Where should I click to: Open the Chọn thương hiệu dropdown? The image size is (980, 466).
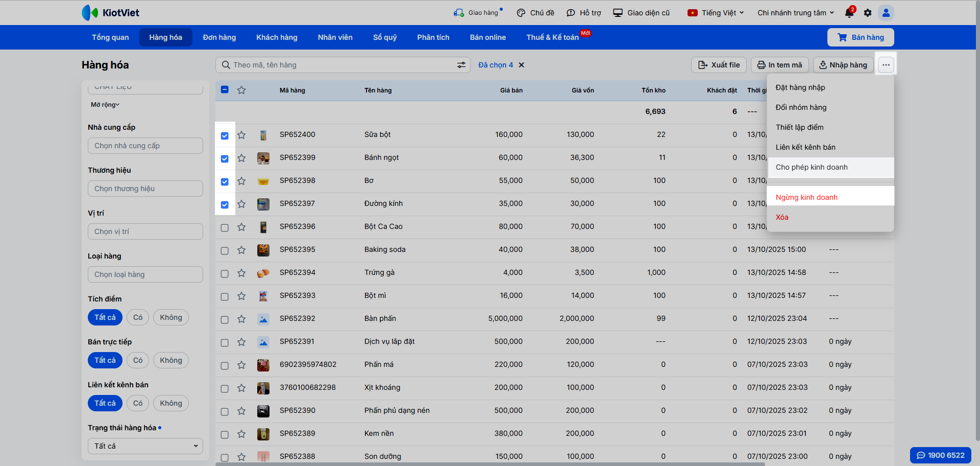pyautogui.click(x=145, y=189)
